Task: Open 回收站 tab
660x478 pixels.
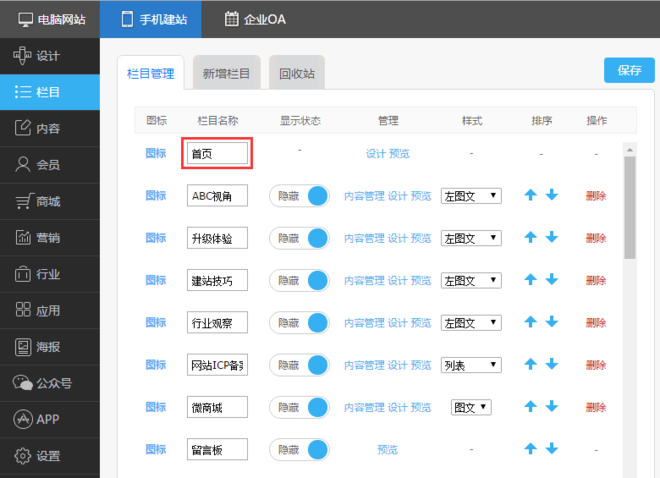Action: (x=297, y=73)
